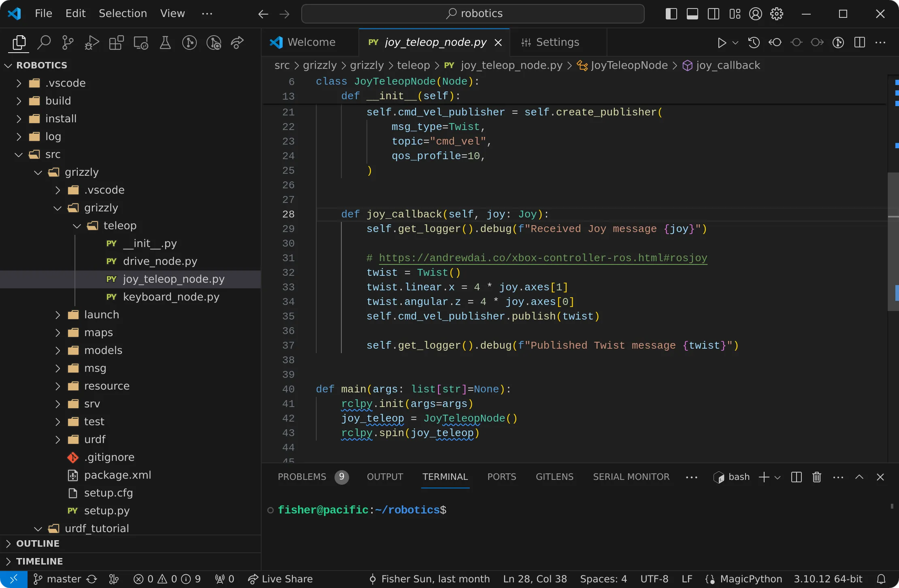Toggle the secondary sidebar
Image resolution: width=899 pixels, height=588 pixels.
point(714,13)
